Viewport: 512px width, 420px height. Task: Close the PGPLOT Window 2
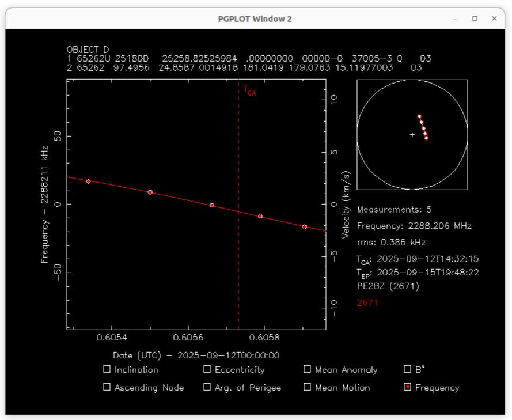[x=494, y=18]
